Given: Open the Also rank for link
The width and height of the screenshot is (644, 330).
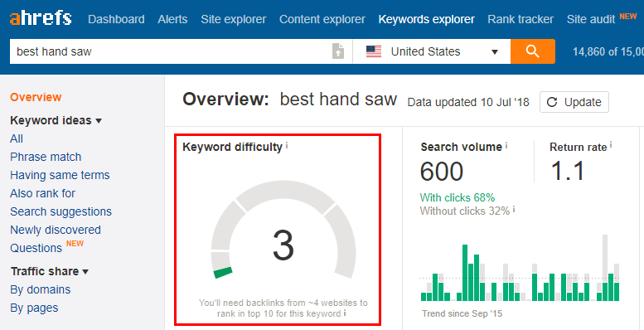Looking at the screenshot, I should 43,193.
